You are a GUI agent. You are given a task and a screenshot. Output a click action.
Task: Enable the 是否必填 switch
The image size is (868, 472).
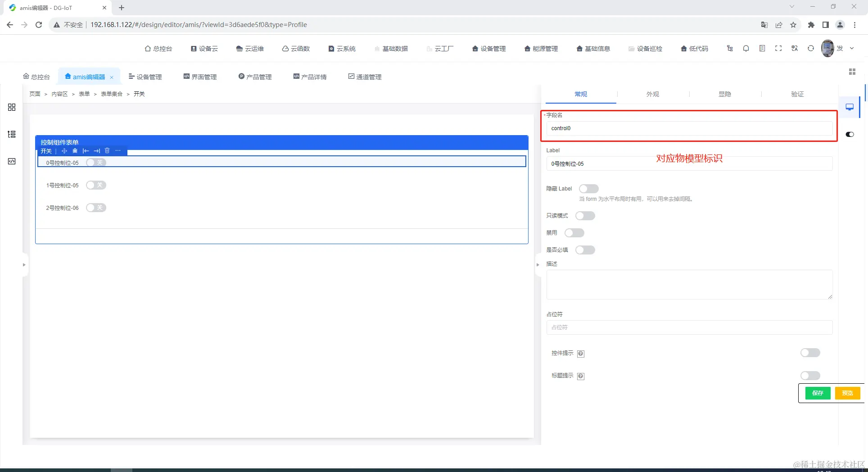(585, 250)
